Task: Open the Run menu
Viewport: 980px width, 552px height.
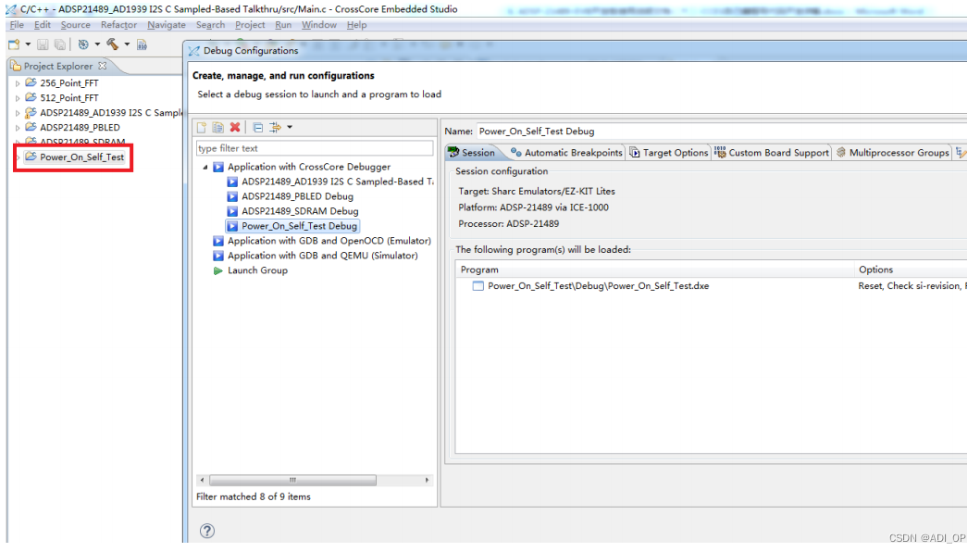Action: (x=283, y=25)
